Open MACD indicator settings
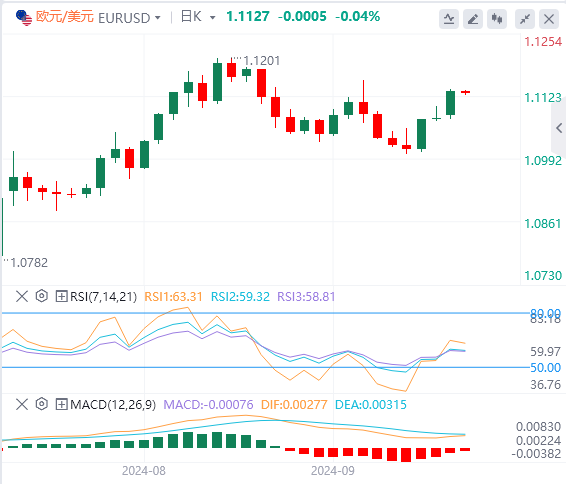The width and height of the screenshot is (566, 484). pyautogui.click(x=42, y=404)
